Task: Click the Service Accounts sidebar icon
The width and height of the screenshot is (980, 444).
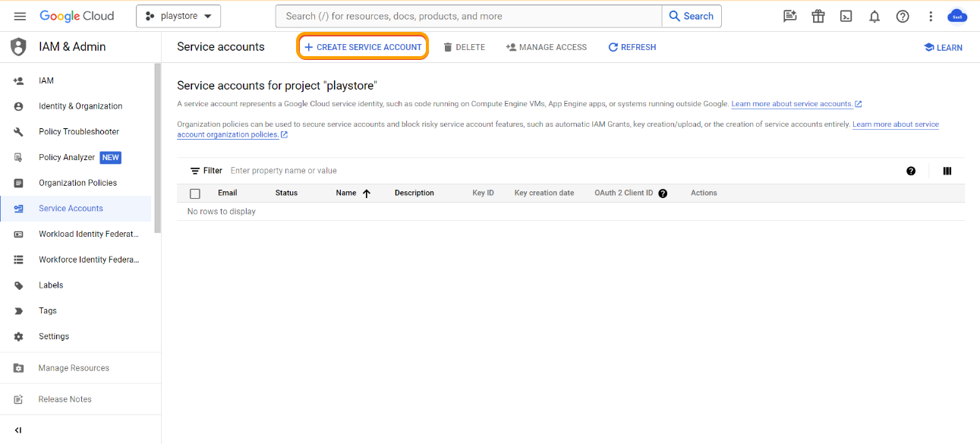Action: 18,208
